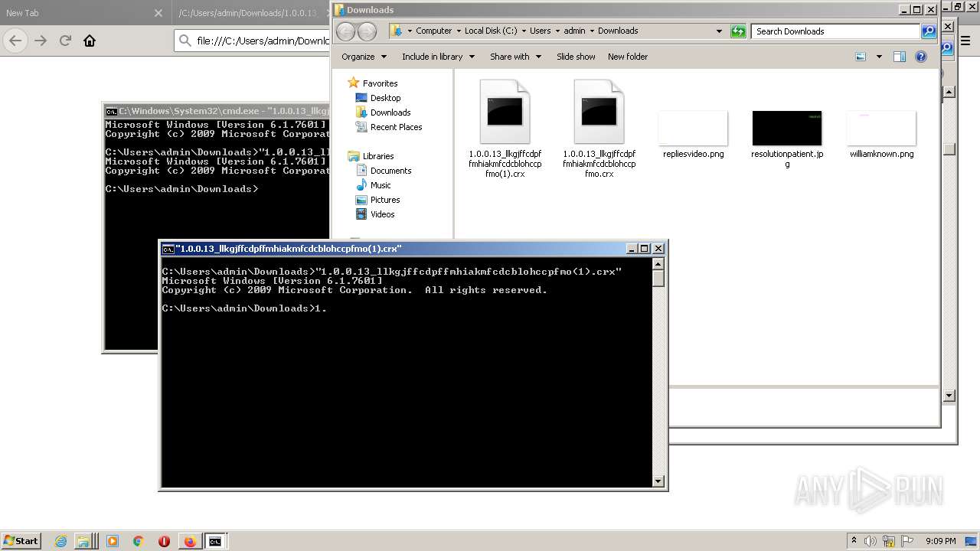980x551 pixels.
Task: Click Local Disk (C:) in breadcrumb
Action: tap(490, 31)
